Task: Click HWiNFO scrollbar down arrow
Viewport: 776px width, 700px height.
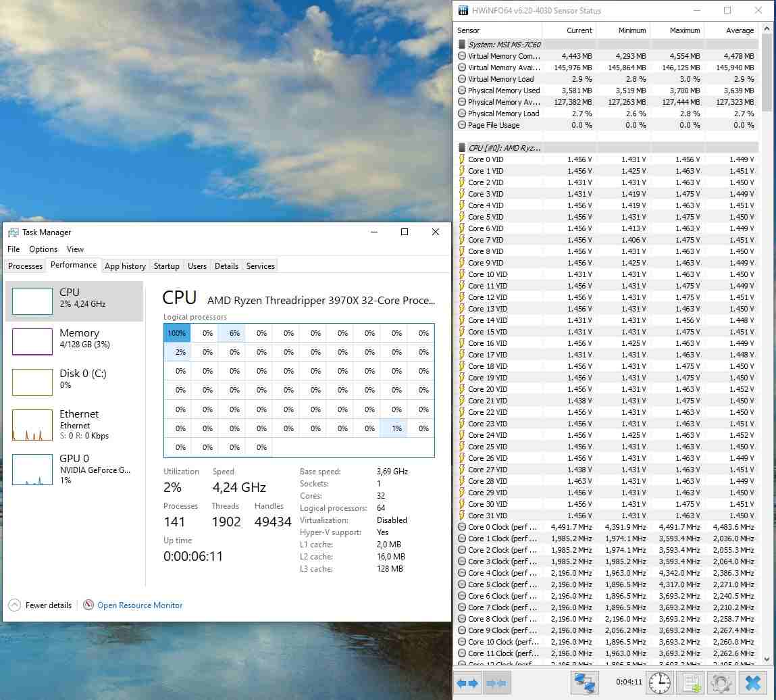Action: point(767,659)
